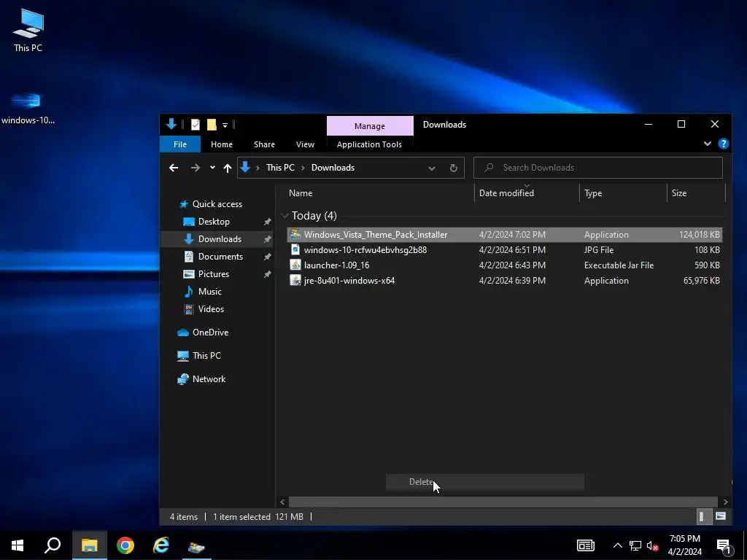Image resolution: width=747 pixels, height=560 pixels.
Task: Open recent locations dropdown
Action: pos(212,167)
